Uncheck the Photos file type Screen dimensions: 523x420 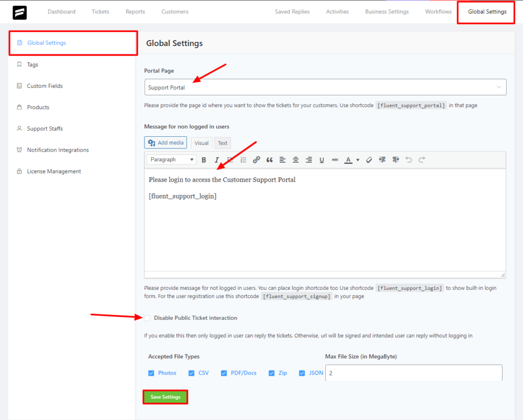coord(151,373)
